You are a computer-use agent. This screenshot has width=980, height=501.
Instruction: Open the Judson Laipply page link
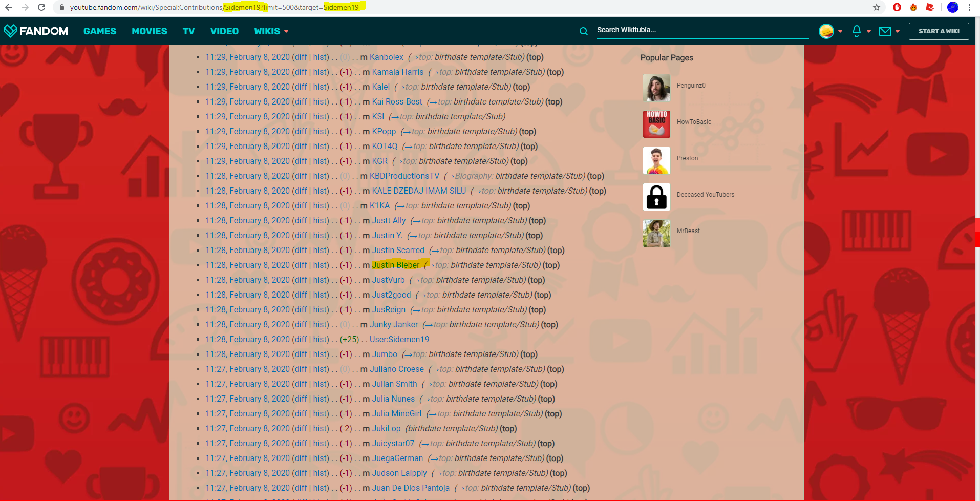[399, 473]
